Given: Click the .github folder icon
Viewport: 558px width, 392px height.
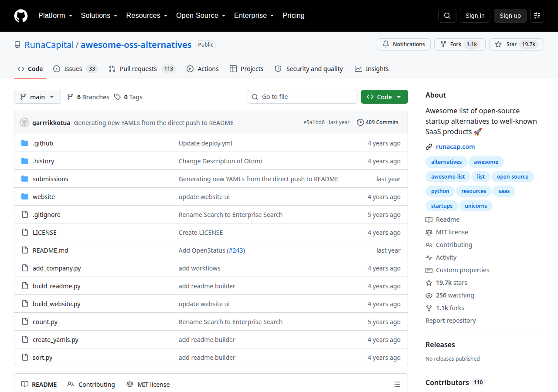Looking at the screenshot, I should (x=25, y=143).
